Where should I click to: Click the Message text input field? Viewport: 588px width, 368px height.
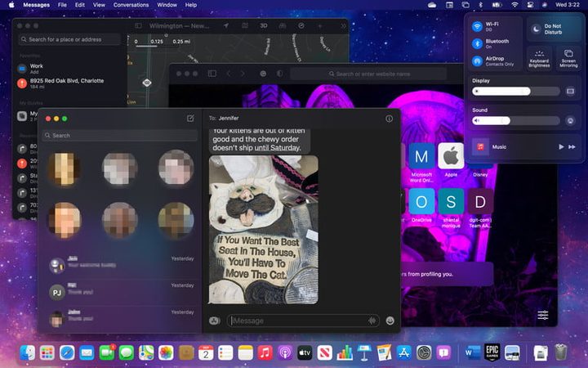click(x=297, y=321)
